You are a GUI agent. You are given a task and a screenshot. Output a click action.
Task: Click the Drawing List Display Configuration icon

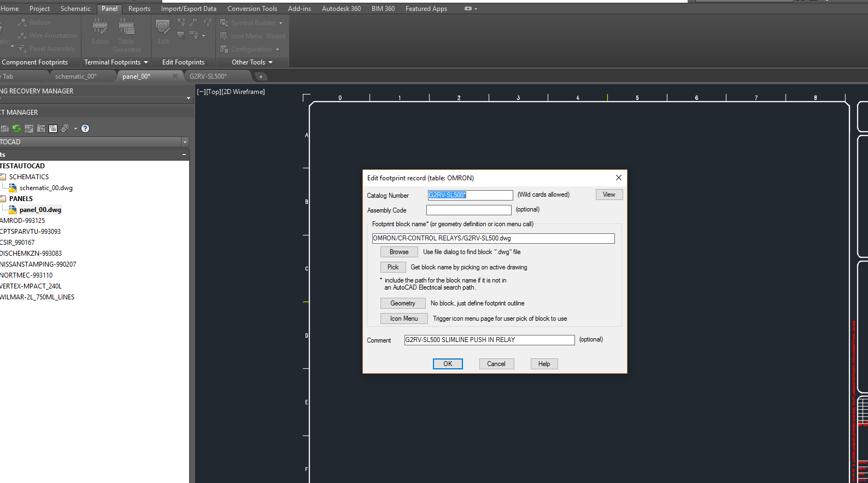pyautogui.click(x=53, y=128)
